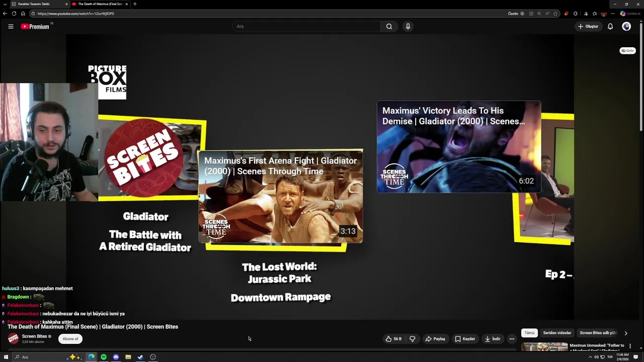This screenshot has width=644, height=362.
Task: Click the YouTube search magnifier button
Action: 389,26
